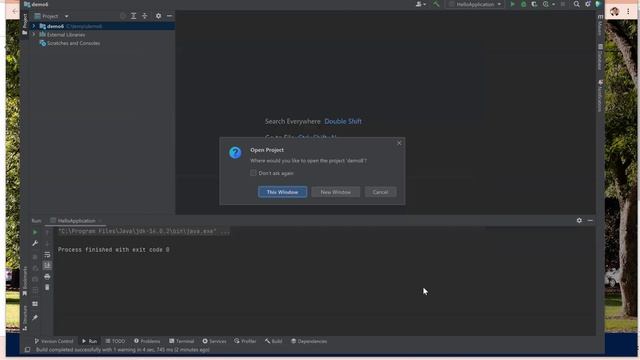
Task: Open the Terminal tool tab
Action: pos(181,341)
